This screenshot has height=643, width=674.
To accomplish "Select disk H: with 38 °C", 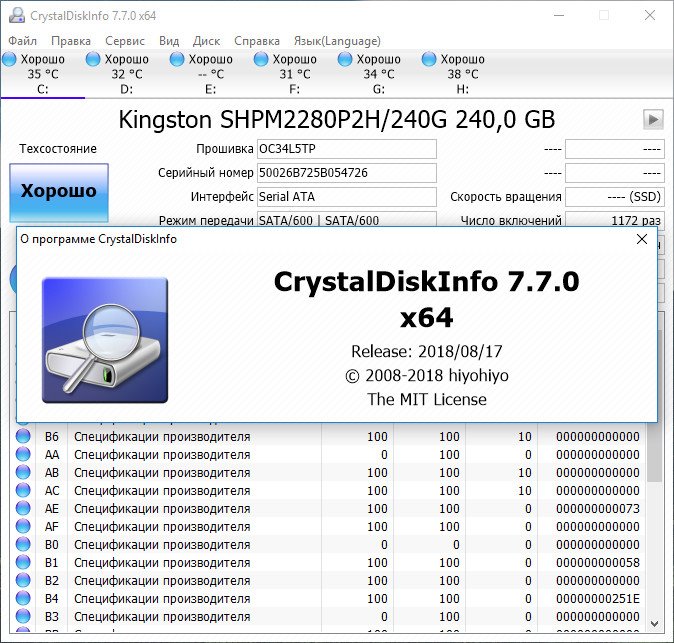I will pyautogui.click(x=463, y=74).
